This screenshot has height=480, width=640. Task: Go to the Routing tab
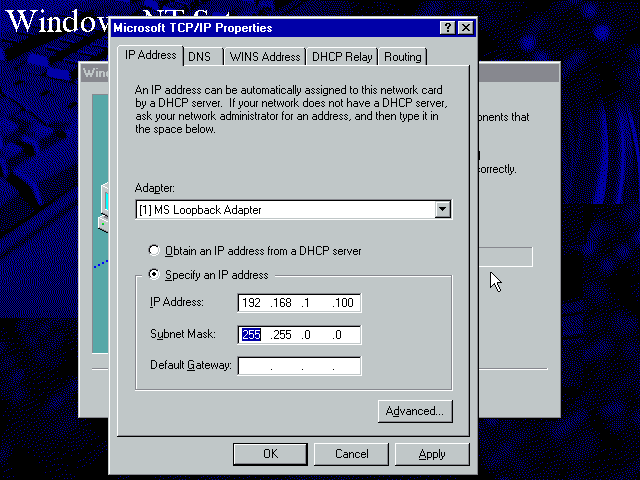pos(402,57)
